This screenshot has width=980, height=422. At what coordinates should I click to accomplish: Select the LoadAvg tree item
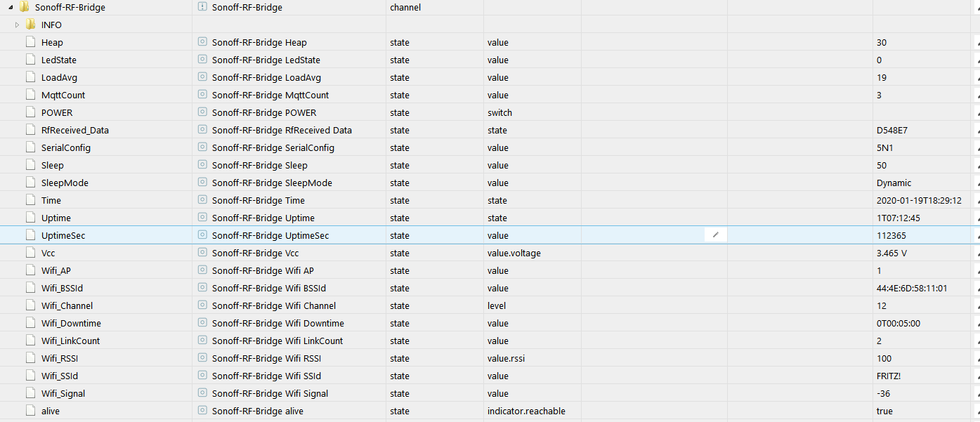pos(59,77)
